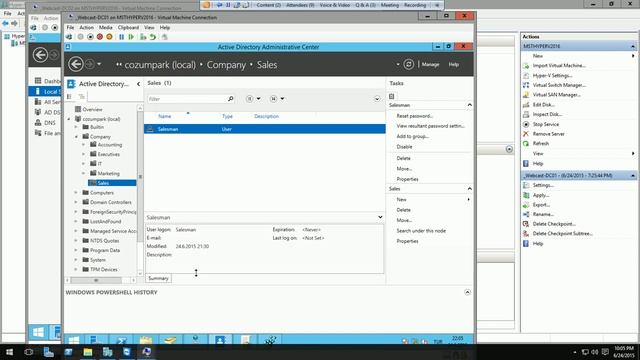This screenshot has height=360, width=640.
Task: Select Overview in the navigation tree
Action: (x=92, y=109)
